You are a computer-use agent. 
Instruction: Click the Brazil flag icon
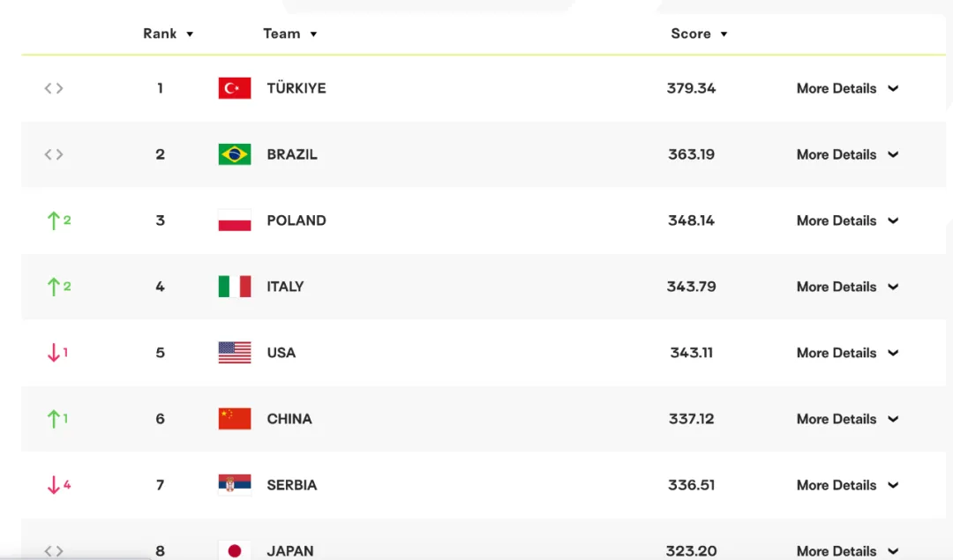(x=235, y=154)
